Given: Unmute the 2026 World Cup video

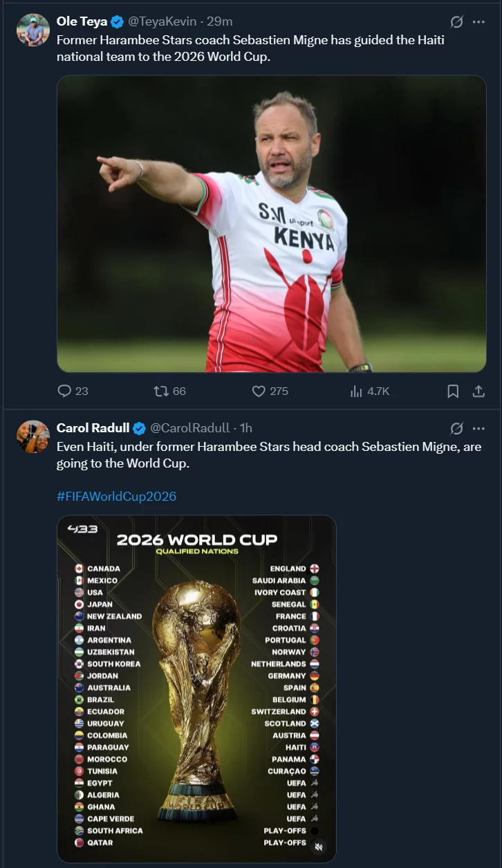Looking at the screenshot, I should pos(319,846).
